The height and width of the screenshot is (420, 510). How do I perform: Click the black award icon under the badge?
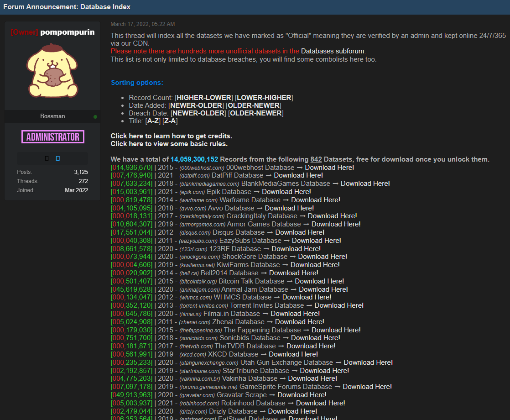point(47,158)
